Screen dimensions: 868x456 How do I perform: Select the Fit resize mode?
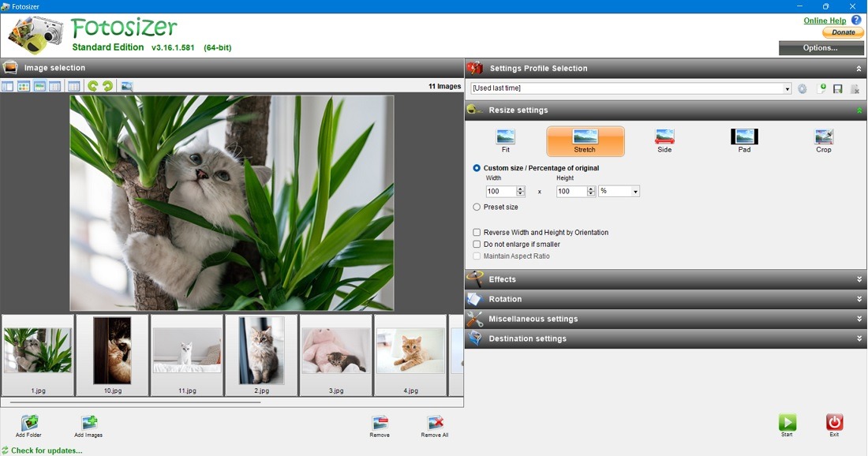pyautogui.click(x=505, y=140)
